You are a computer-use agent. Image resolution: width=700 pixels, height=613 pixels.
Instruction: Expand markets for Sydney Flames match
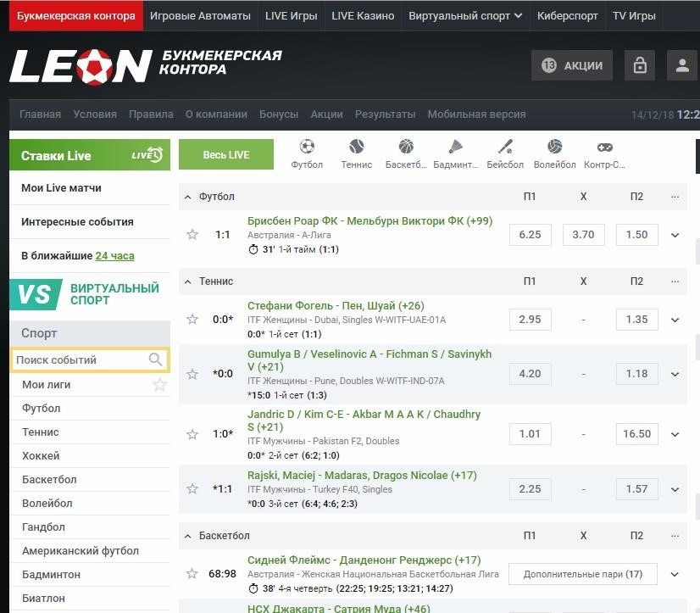click(x=675, y=574)
